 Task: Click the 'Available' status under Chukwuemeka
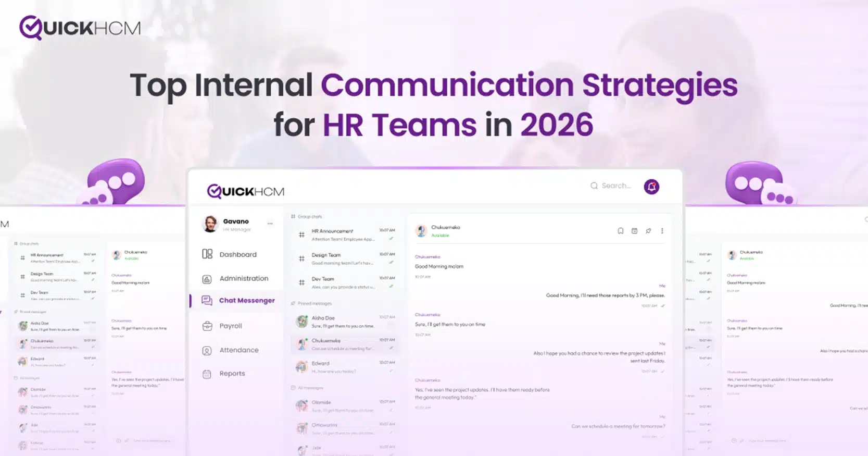click(x=440, y=236)
